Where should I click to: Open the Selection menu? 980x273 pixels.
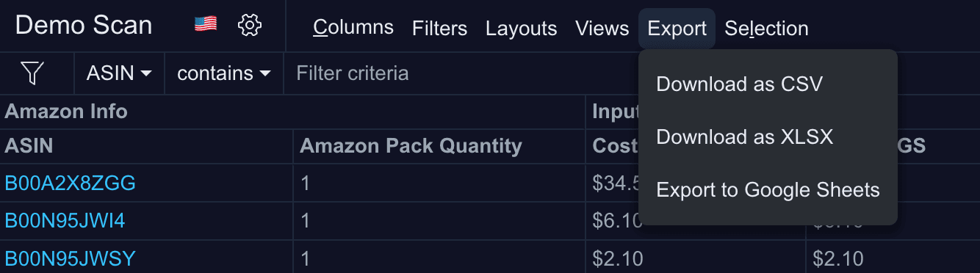766,28
